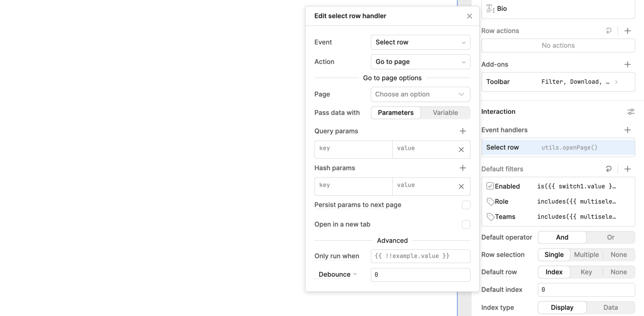This screenshot has width=644, height=316.
Task: Click the Debounce value field
Action: point(420,275)
